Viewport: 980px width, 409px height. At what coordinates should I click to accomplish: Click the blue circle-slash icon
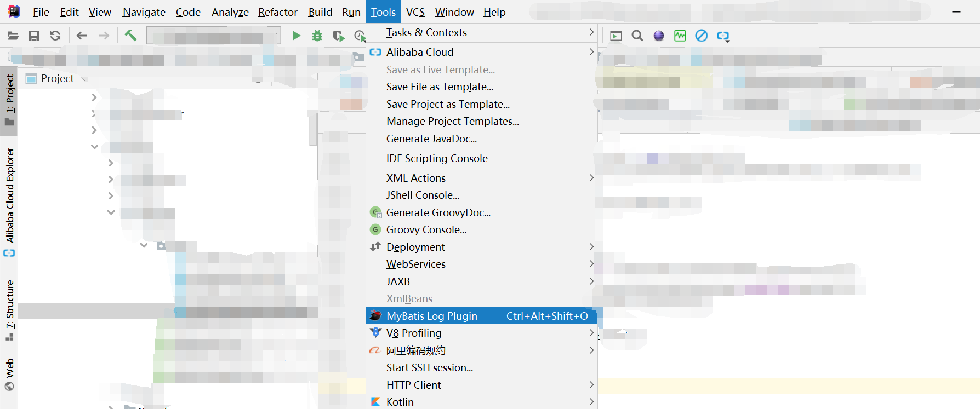pos(702,36)
